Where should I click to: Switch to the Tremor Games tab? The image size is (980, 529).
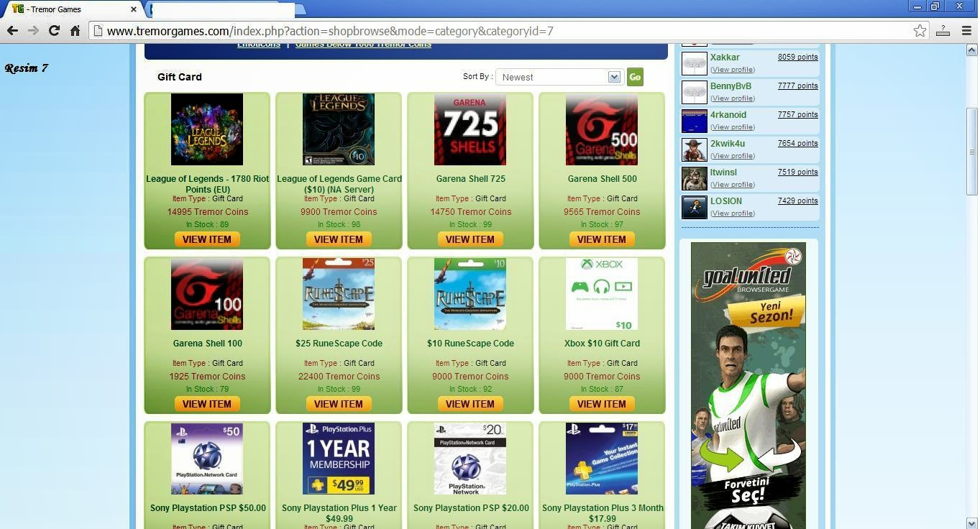coord(72,9)
